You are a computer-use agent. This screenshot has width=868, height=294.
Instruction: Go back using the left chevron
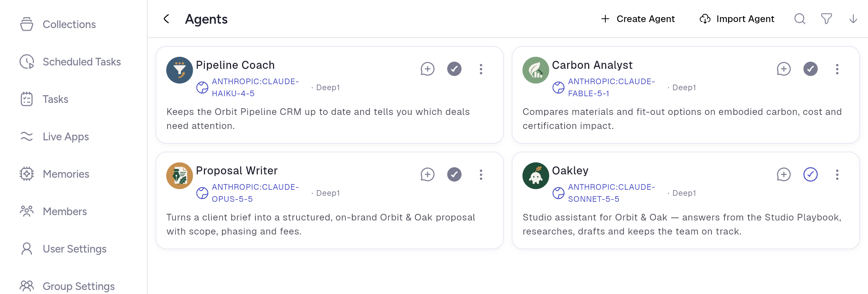167,19
